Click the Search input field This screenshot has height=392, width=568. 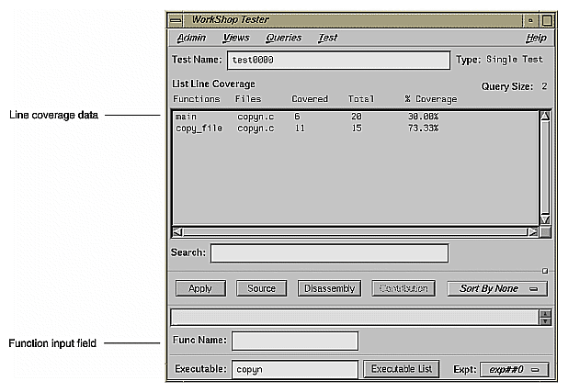tap(329, 253)
